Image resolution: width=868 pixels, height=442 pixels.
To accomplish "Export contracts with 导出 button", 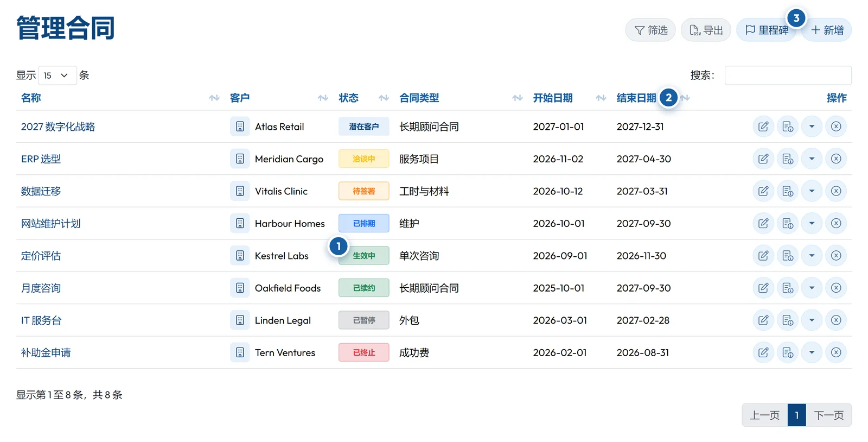I will click(706, 30).
